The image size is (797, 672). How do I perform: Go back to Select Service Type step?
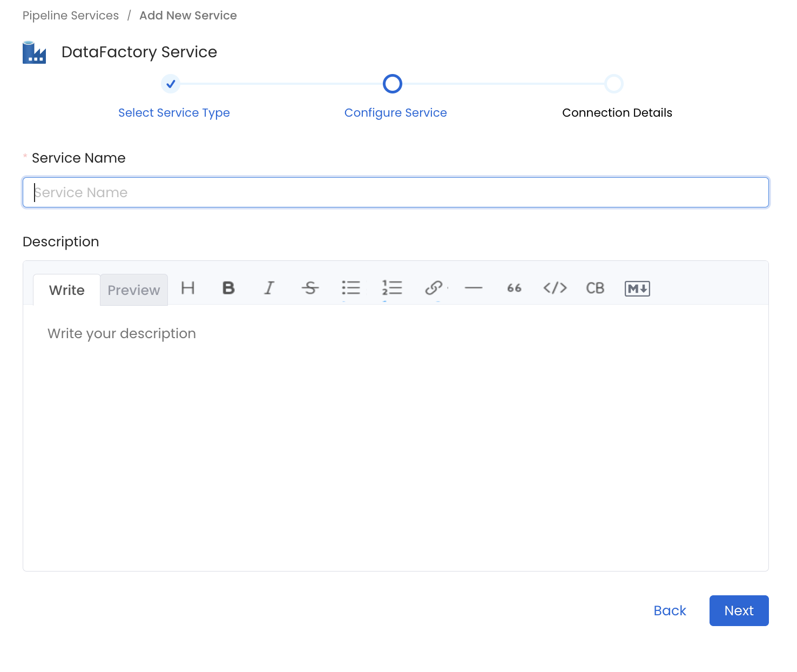point(174,112)
